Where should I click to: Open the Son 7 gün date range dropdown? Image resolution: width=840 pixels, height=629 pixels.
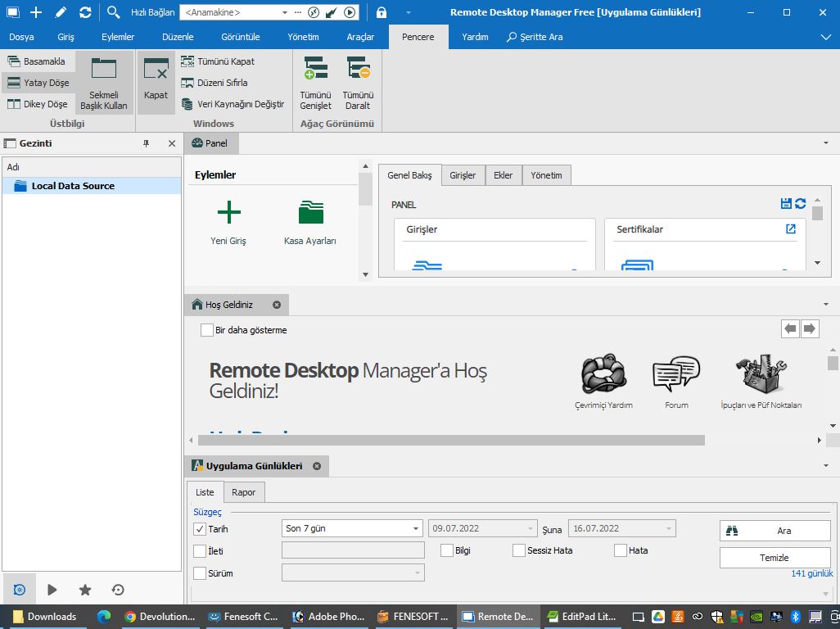click(x=416, y=529)
